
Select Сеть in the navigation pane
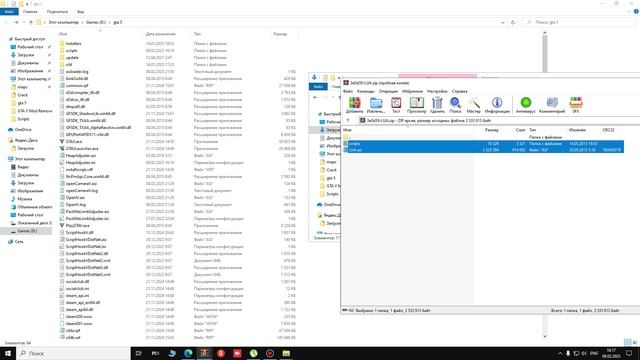(x=19, y=242)
